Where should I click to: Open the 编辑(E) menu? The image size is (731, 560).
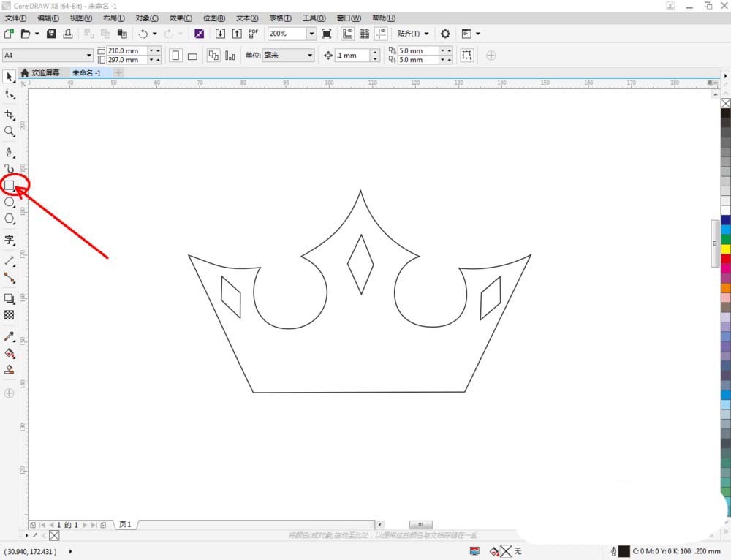[x=48, y=18]
